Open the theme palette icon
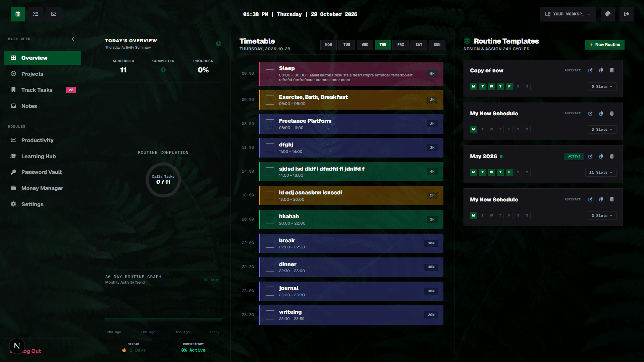This screenshot has height=362, width=644. tap(608, 14)
